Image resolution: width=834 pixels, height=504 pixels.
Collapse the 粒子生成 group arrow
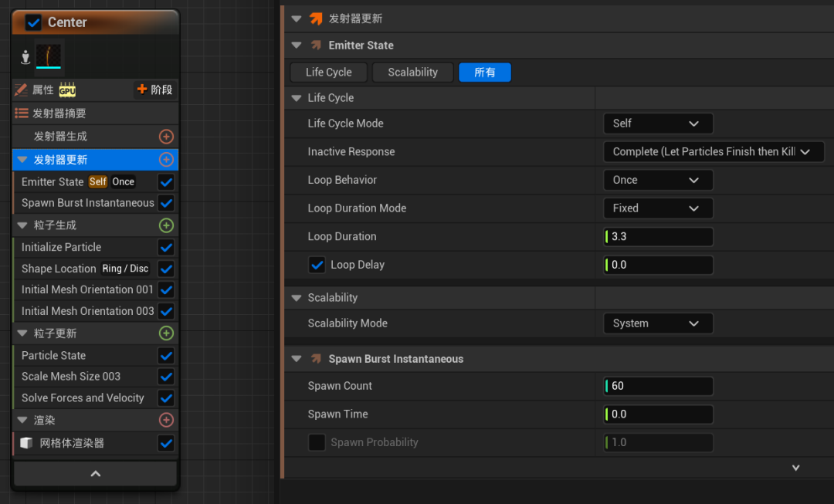22,225
